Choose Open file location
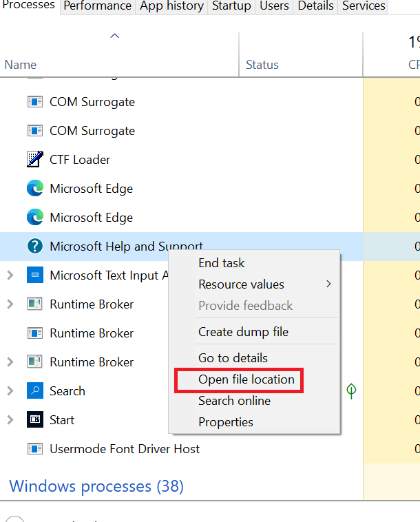Screen dimensions: 420x522 click(x=255, y=379)
